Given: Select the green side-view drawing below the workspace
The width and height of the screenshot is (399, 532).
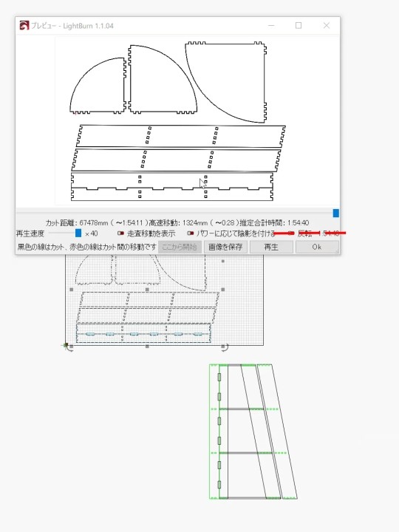Looking at the screenshot, I should click(x=253, y=432).
